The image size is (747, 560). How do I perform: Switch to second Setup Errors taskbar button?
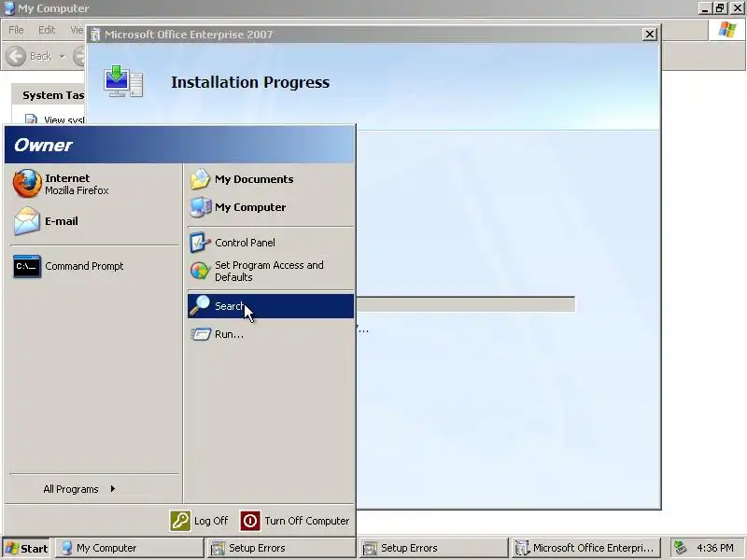433,548
